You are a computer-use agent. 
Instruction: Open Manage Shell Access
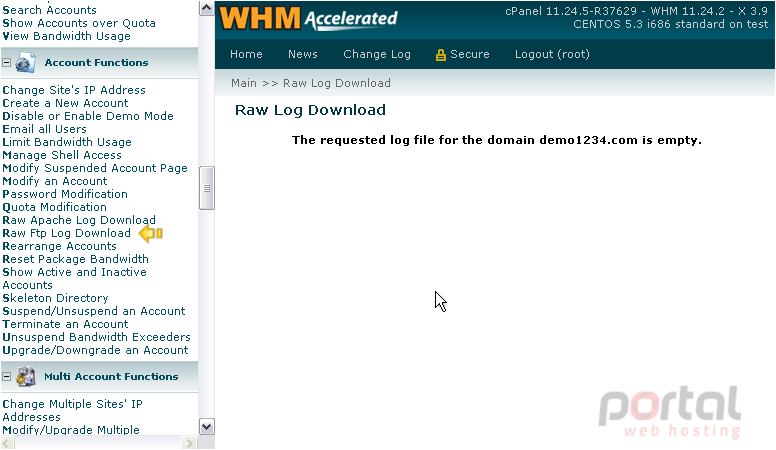point(62,155)
